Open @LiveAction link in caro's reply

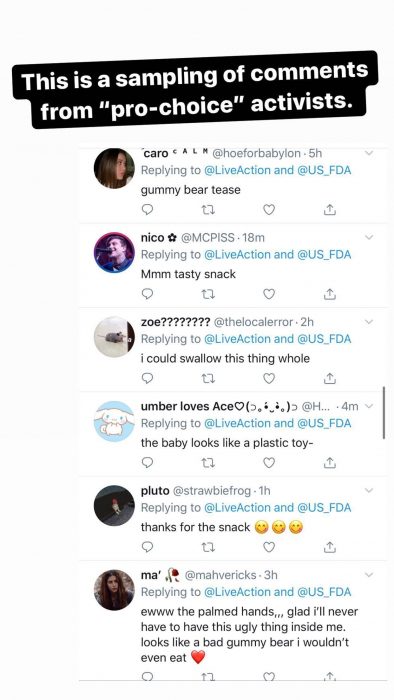pos(237,170)
